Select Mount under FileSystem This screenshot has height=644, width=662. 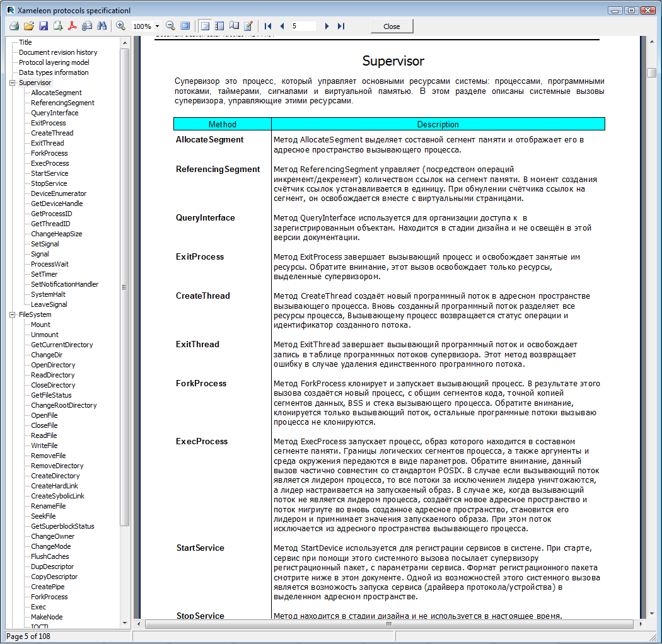click(40, 325)
